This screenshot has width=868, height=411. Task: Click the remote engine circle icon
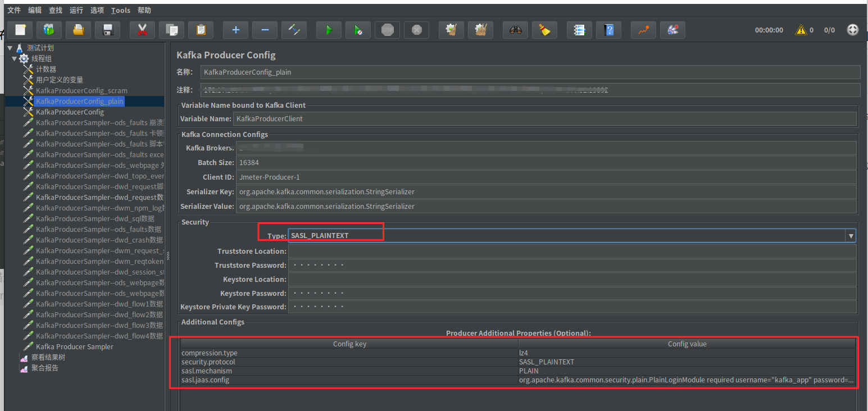(x=853, y=30)
